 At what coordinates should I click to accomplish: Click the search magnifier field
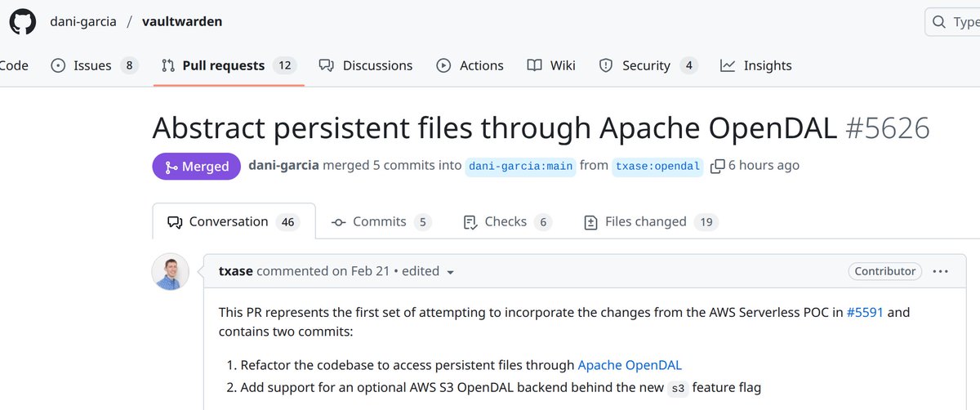click(952, 22)
